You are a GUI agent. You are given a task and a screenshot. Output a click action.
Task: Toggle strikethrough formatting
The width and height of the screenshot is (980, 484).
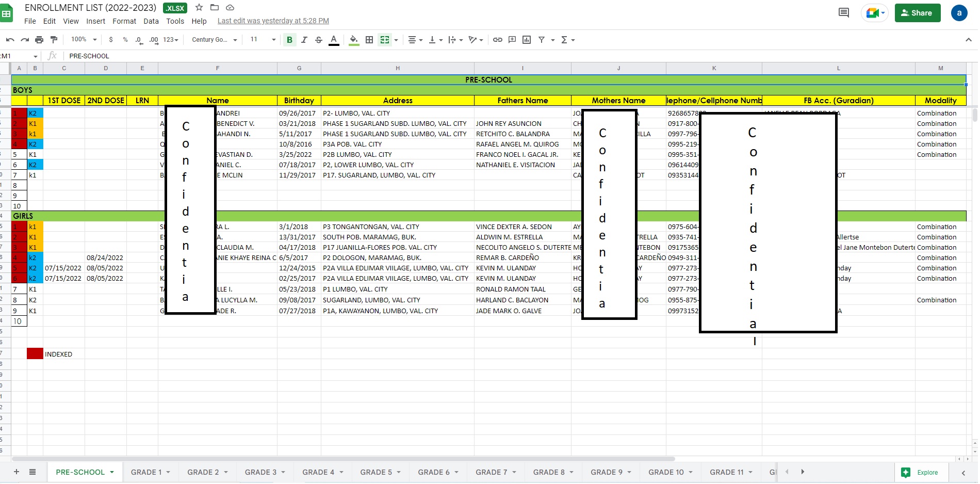[x=319, y=40]
